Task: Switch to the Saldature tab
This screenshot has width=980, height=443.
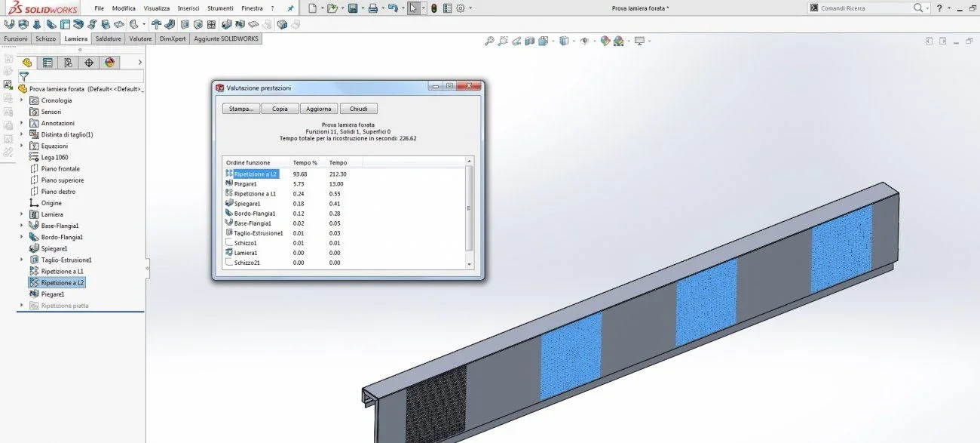Action: click(109, 38)
